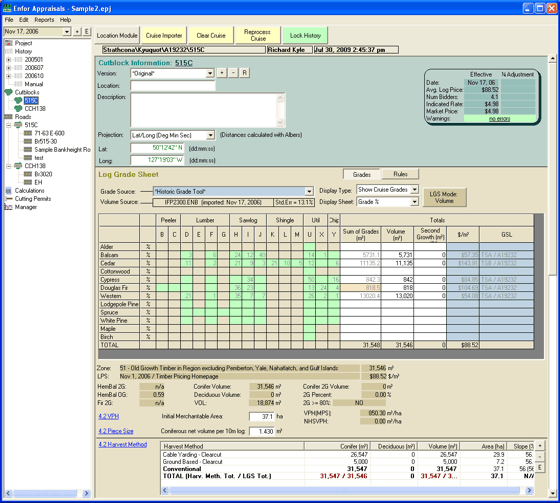The width and height of the screenshot is (560, 503).
Task: Expand the 200501 history node
Action: tap(9, 60)
